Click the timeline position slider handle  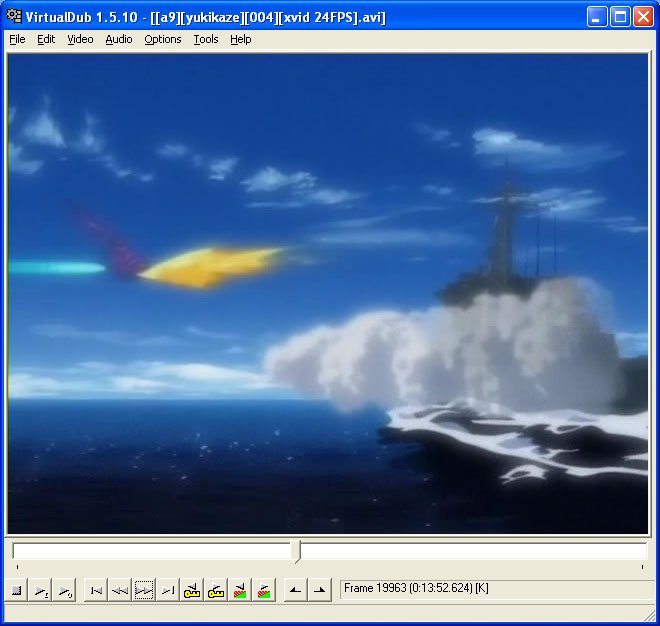(x=297, y=551)
